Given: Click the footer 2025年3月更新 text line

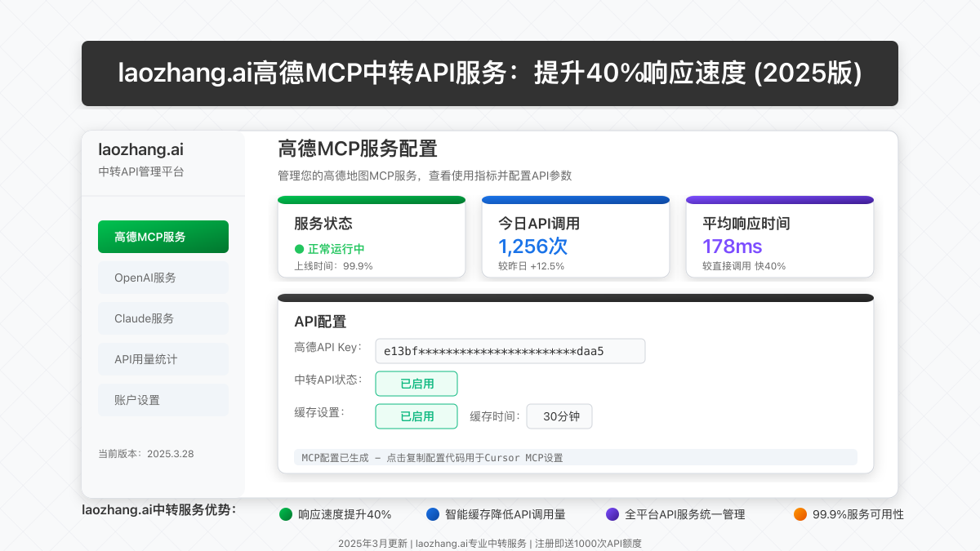Looking at the screenshot, I should click(x=490, y=543).
